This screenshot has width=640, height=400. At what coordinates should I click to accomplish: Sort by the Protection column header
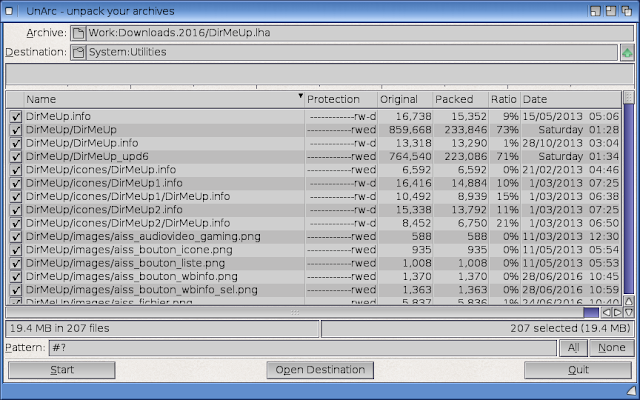pyautogui.click(x=339, y=99)
